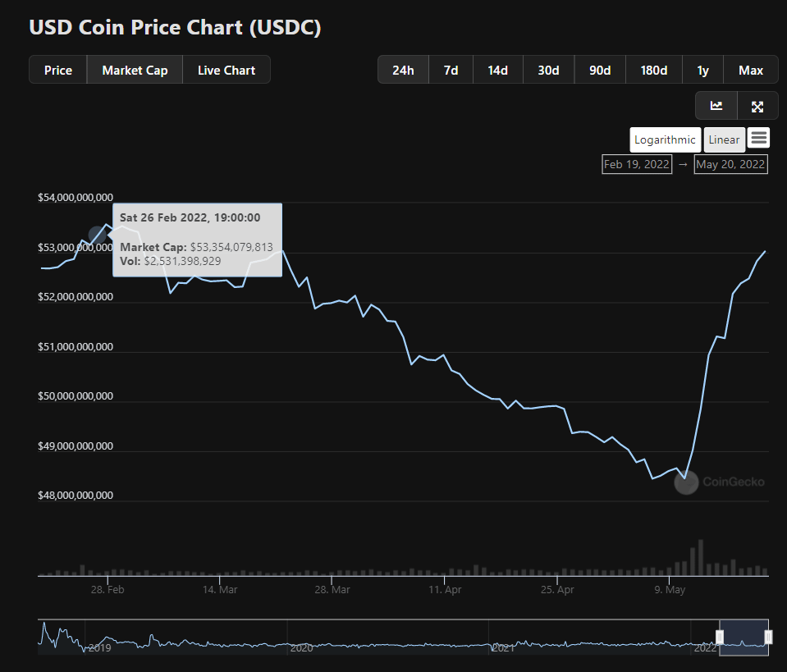This screenshot has height=672, width=787.
Task: Select the Price tab
Action: [x=58, y=70]
